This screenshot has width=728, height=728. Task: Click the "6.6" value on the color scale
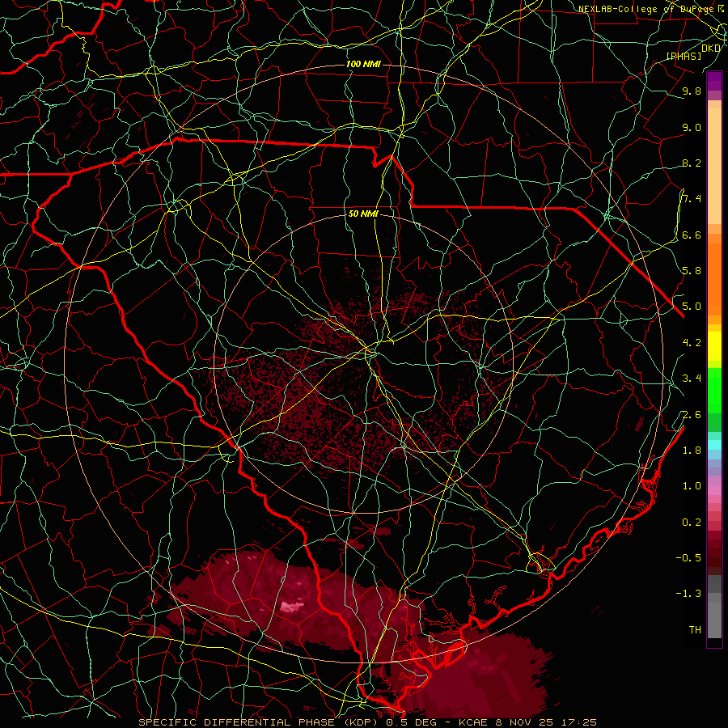tap(692, 235)
